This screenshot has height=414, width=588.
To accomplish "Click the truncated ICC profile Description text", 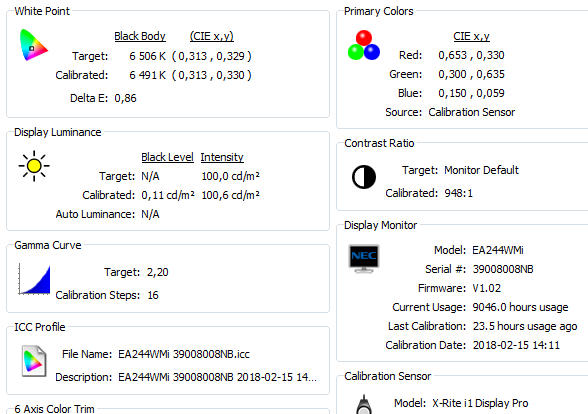I will [x=218, y=377].
